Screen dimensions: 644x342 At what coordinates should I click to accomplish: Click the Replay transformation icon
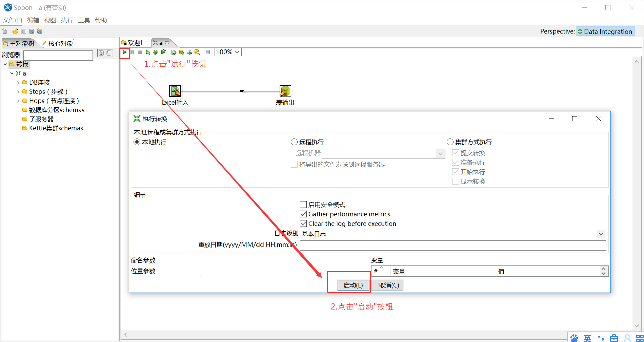click(x=163, y=52)
